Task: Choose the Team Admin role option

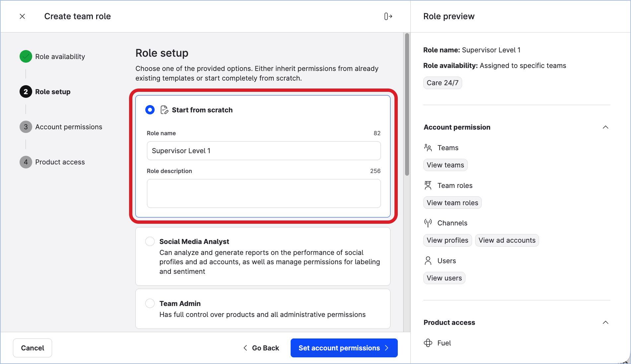Action: 150,303
